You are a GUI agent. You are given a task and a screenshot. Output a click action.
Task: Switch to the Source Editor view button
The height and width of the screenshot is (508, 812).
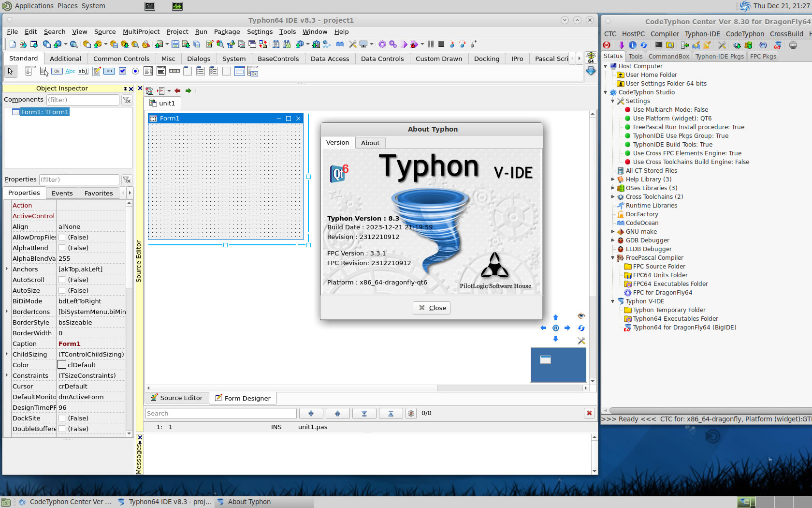(x=177, y=398)
